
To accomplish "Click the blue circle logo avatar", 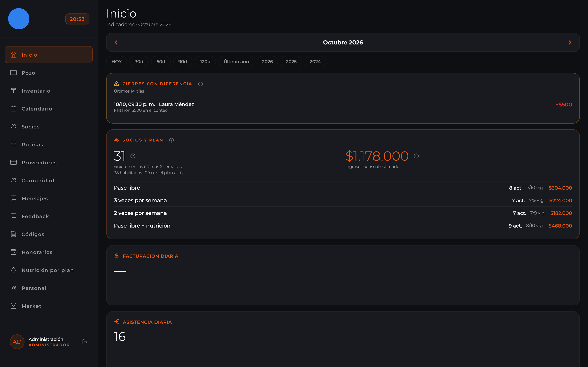I will coord(19,19).
